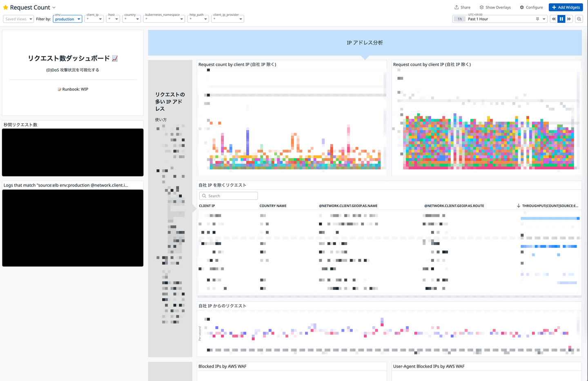Screen dimensions: 588x381
Task: Click the Configure gear icon
Action: click(522, 7)
